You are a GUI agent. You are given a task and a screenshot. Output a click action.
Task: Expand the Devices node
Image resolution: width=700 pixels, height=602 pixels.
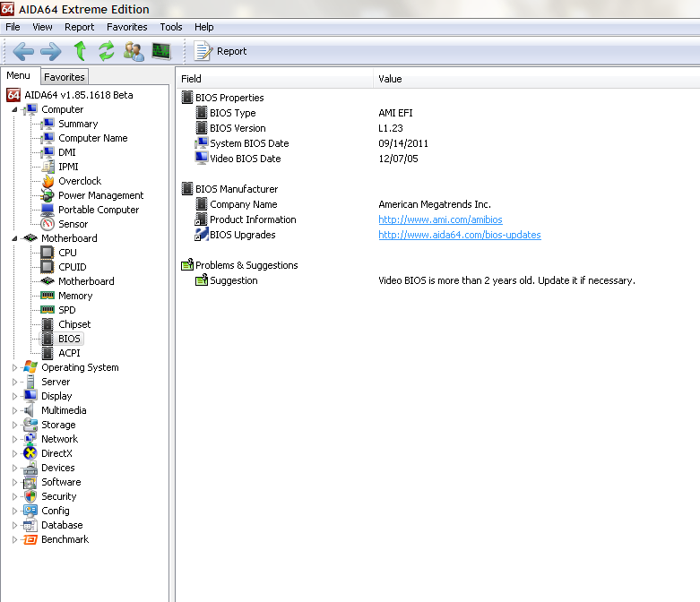click(14, 468)
